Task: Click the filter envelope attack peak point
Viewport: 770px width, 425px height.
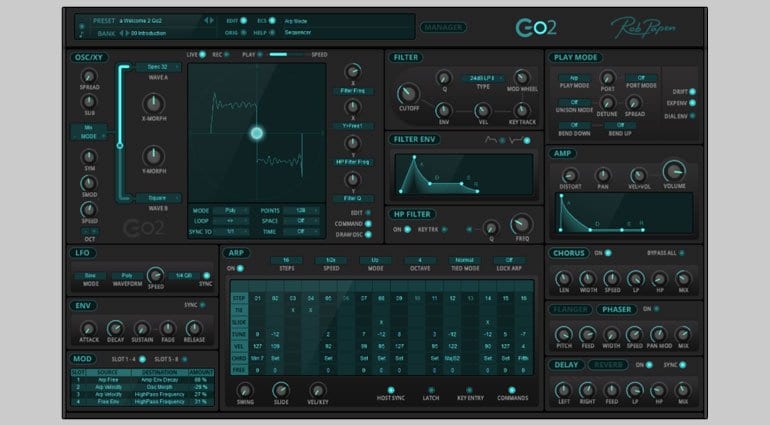Action: (414, 157)
